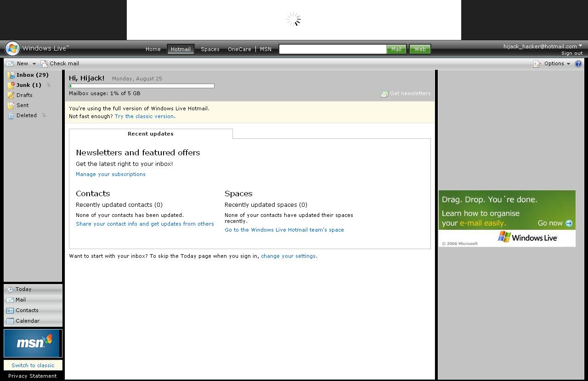Click the Go now arrow icon in ad
Image resolution: width=588 pixels, height=381 pixels.
569,223
